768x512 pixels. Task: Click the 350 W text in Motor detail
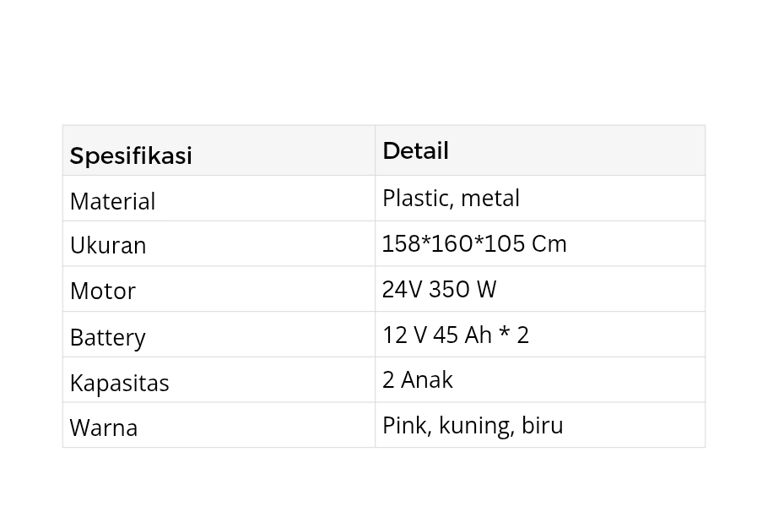[x=465, y=289]
